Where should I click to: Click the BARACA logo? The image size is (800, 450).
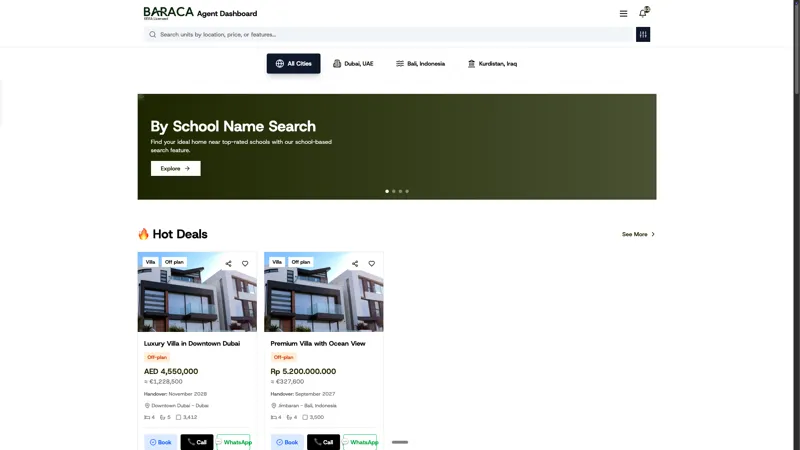click(x=168, y=13)
